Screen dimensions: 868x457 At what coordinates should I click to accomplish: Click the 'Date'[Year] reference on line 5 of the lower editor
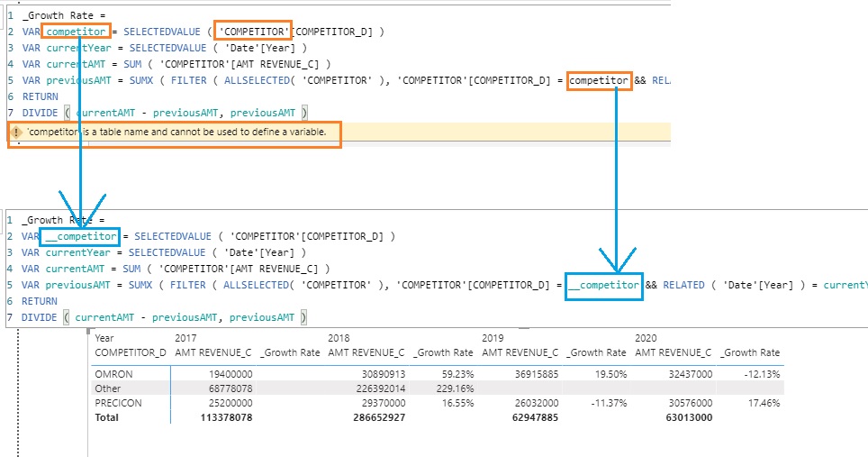click(758, 285)
